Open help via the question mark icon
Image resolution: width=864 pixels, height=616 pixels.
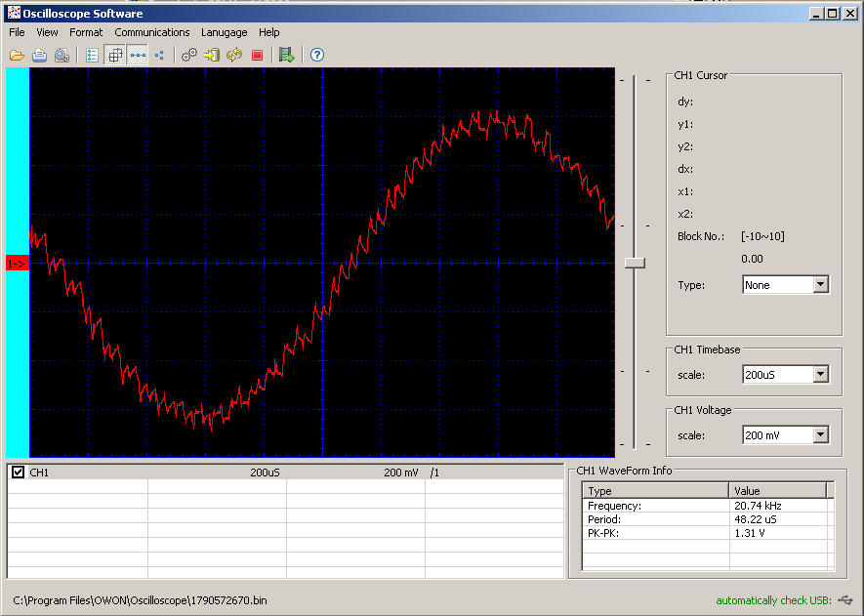(x=316, y=56)
